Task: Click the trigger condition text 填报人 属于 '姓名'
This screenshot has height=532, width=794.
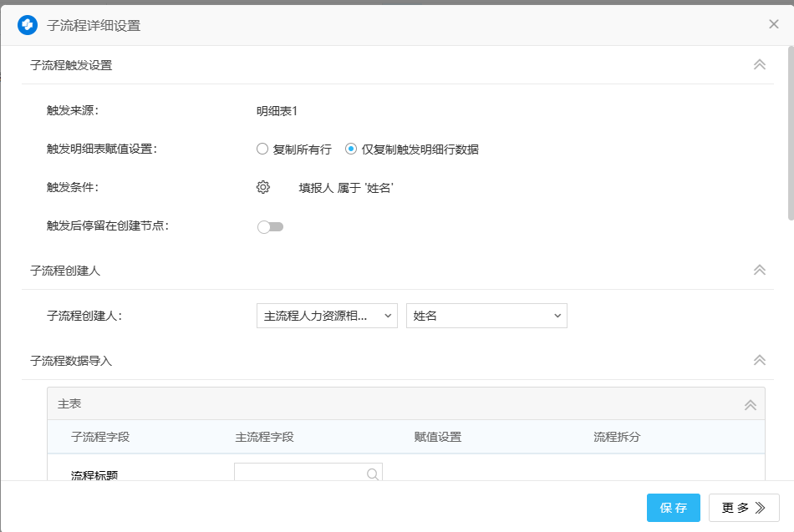Action: click(x=346, y=188)
